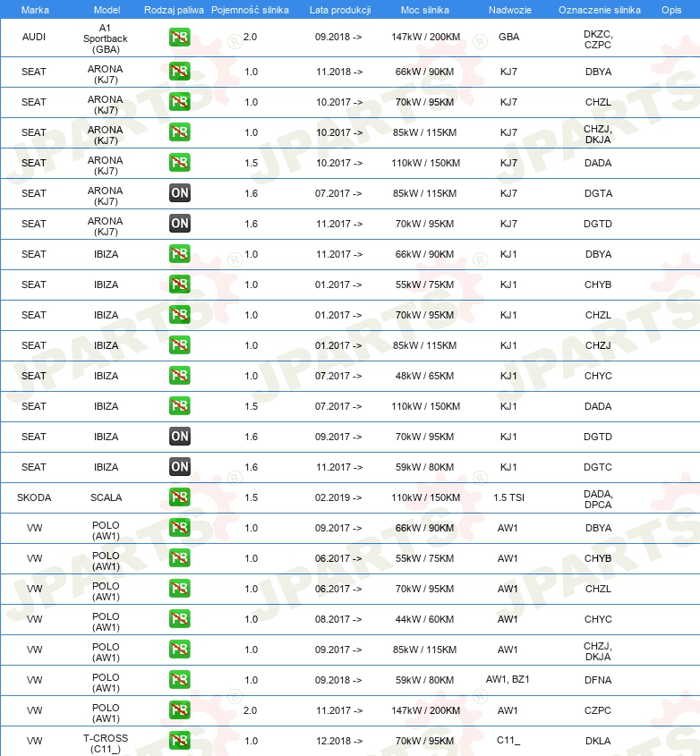
Task: Click production date 02.2019 ->
Action: tap(338, 497)
